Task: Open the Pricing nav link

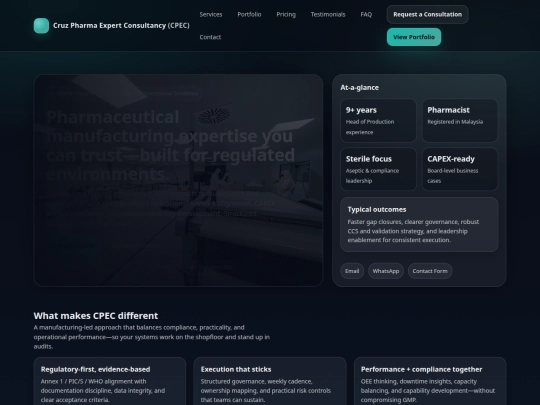Action: 286,14
